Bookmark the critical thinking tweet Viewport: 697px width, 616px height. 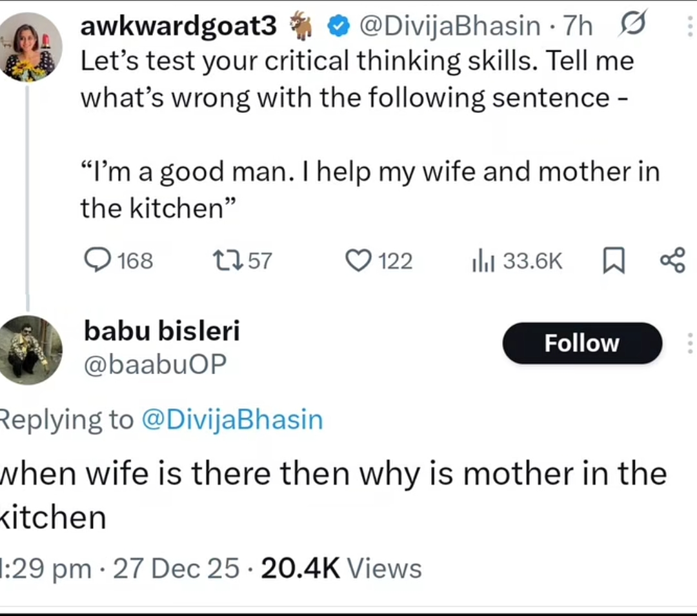point(613,261)
